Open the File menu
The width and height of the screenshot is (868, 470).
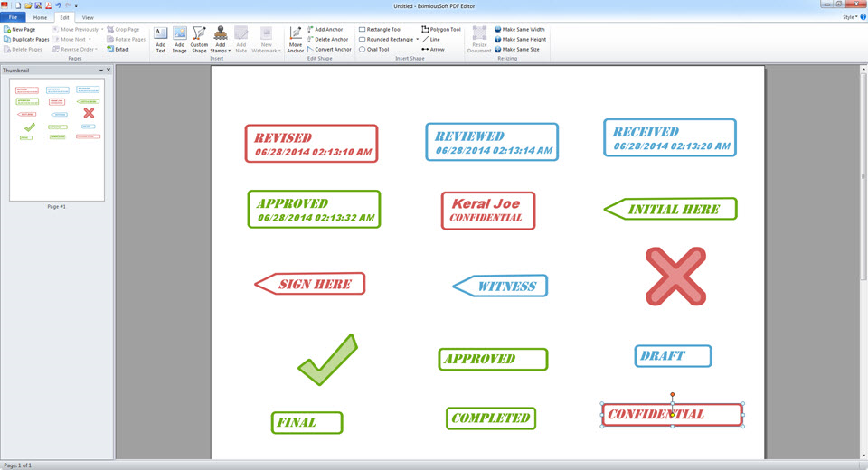coord(13,17)
